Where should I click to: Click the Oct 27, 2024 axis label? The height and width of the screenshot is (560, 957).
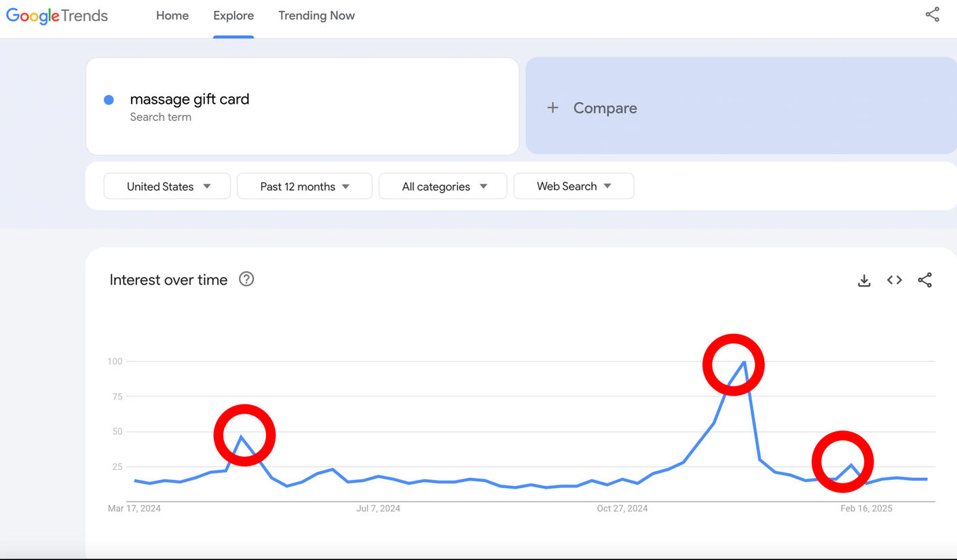point(622,508)
